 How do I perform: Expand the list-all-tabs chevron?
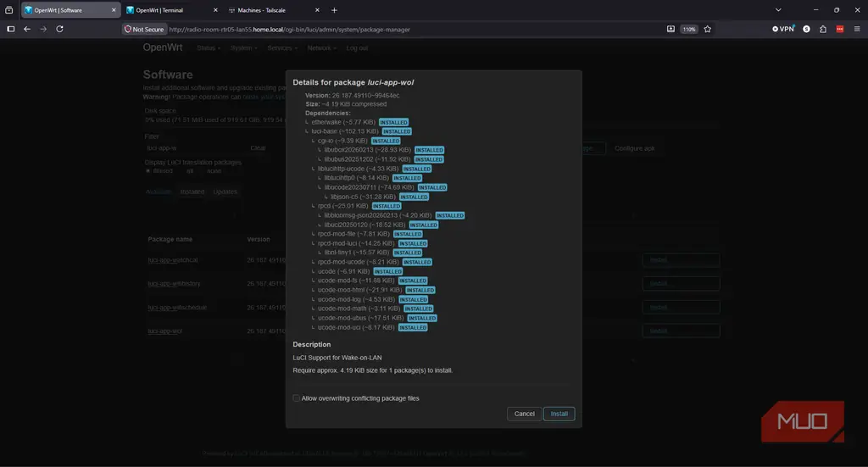click(778, 10)
